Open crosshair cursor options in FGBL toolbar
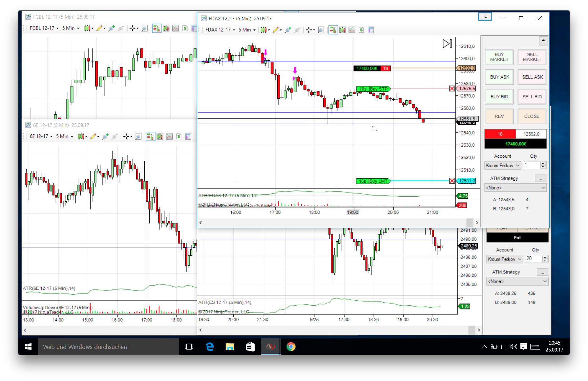The height and width of the screenshot is (381, 588). [134, 28]
